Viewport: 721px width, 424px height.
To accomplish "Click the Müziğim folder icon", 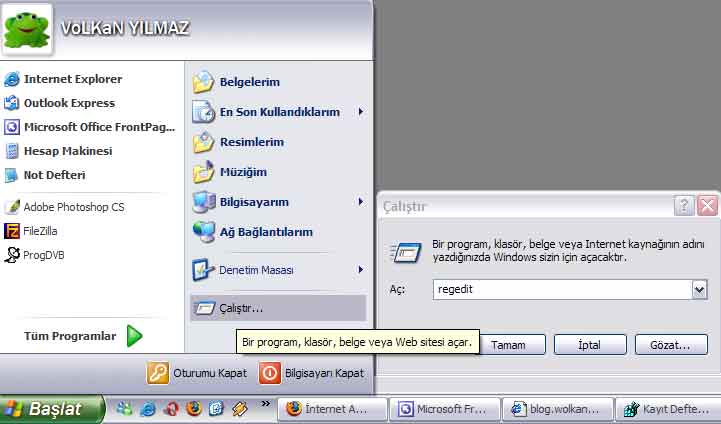I will (x=203, y=172).
